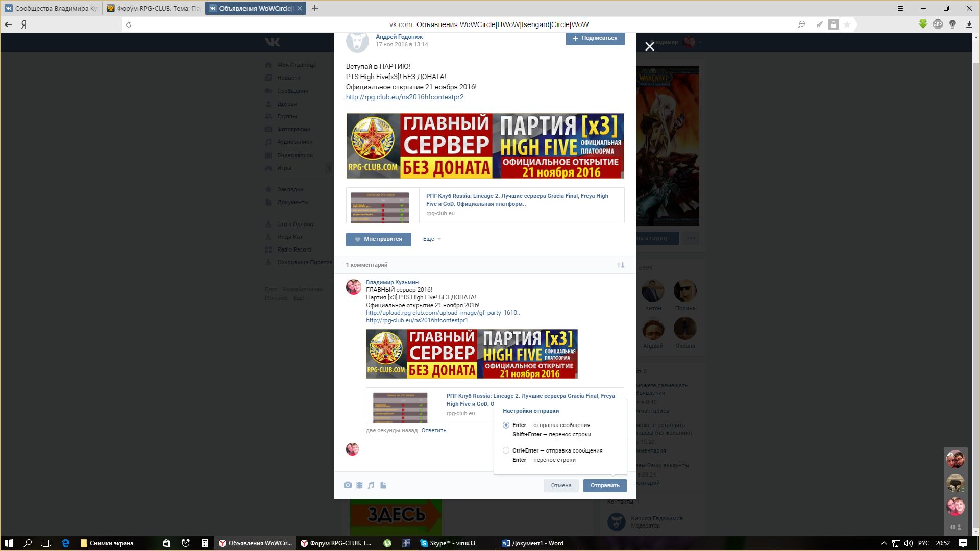This screenshot has height=551, width=980.
Task: Click Подписаться button
Action: pyautogui.click(x=595, y=38)
